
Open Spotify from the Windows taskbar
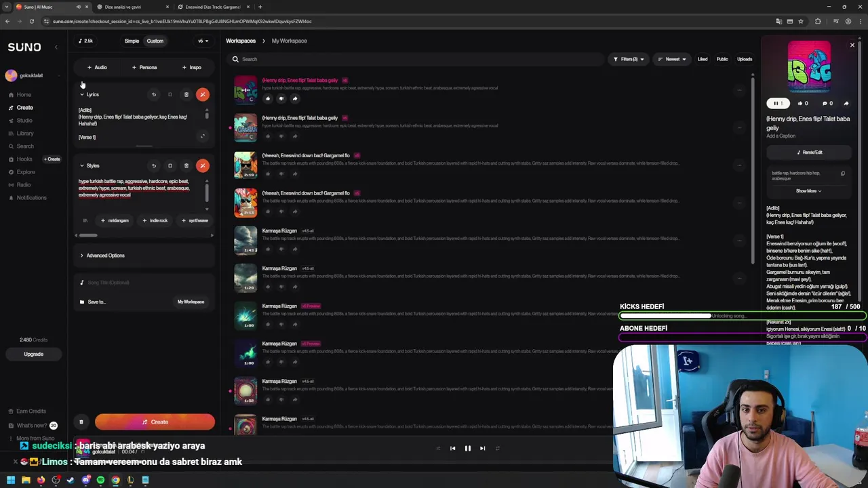[100, 480]
